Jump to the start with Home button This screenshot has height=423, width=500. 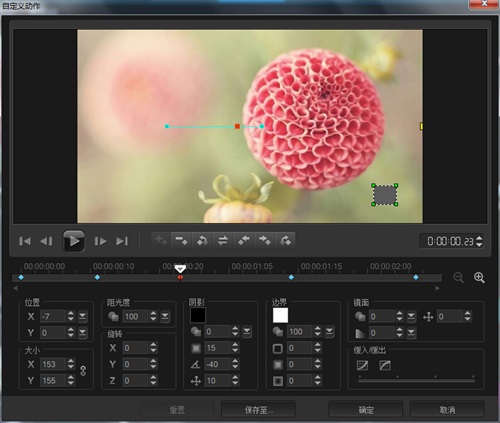(25, 241)
